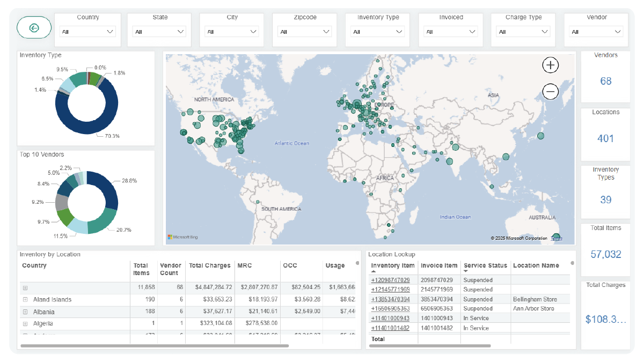Open inventory item +12145771969
Viewport: 644px width, 362px height.
(390, 290)
